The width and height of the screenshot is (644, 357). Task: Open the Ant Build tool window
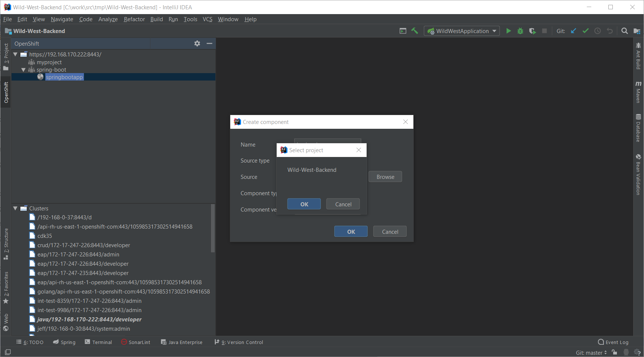[x=638, y=56]
